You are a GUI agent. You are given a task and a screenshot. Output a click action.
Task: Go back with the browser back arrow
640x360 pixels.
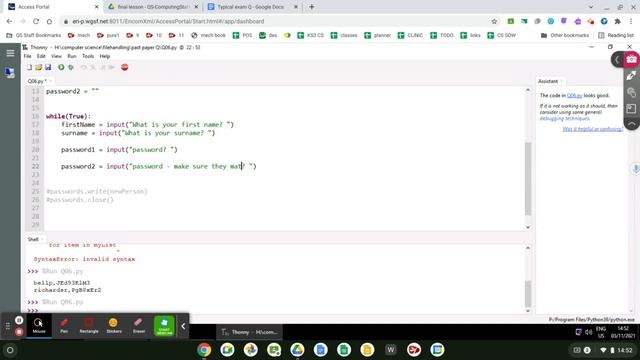(9, 21)
